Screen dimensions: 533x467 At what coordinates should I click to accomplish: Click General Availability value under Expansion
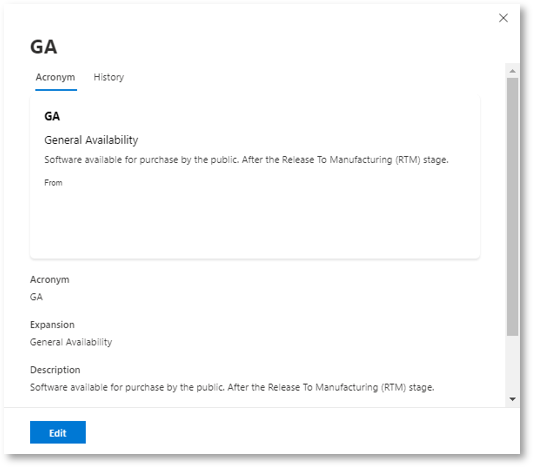pyautogui.click(x=71, y=342)
